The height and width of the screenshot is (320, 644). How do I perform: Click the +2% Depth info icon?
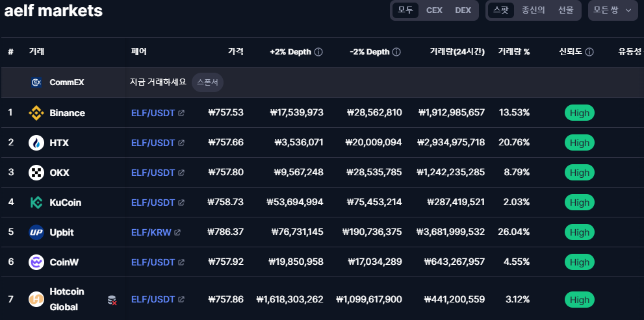[x=318, y=52]
